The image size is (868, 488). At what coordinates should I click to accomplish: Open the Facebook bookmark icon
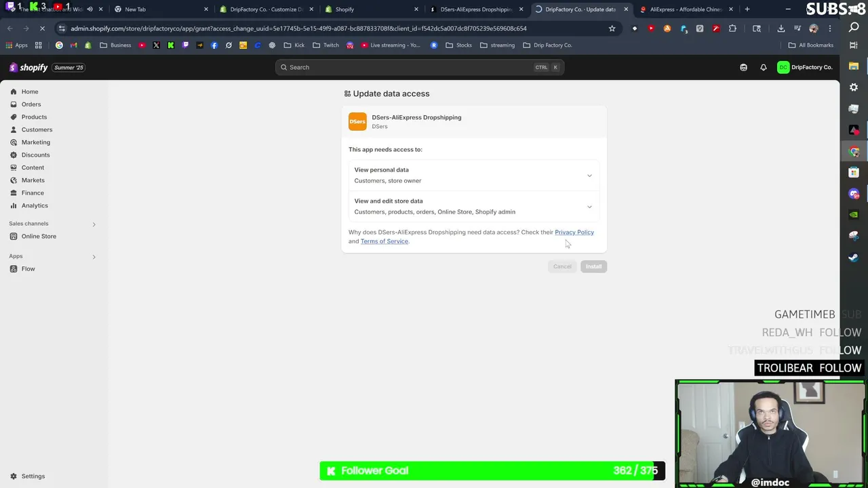[214, 45]
